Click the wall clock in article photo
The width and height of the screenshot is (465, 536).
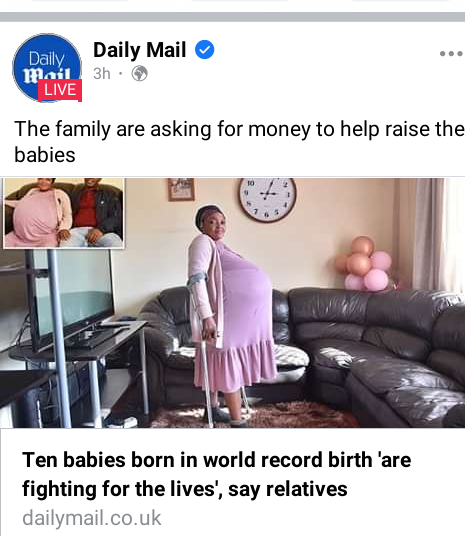tap(267, 199)
